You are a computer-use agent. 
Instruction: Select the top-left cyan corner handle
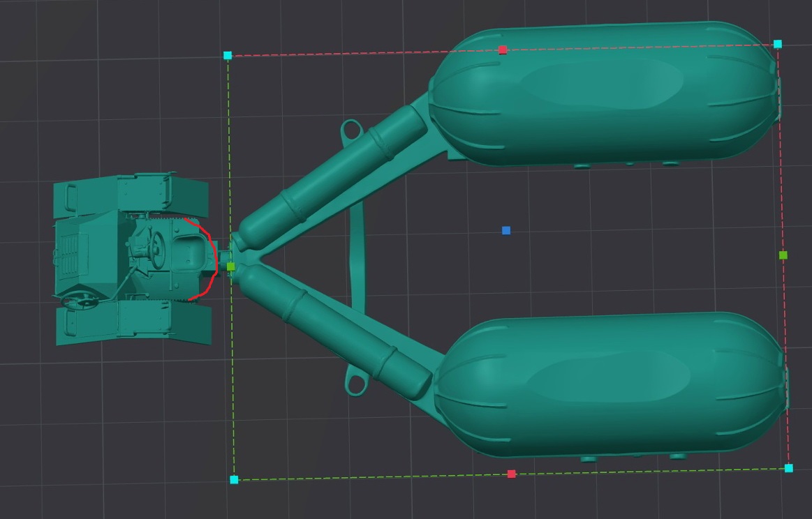point(228,55)
